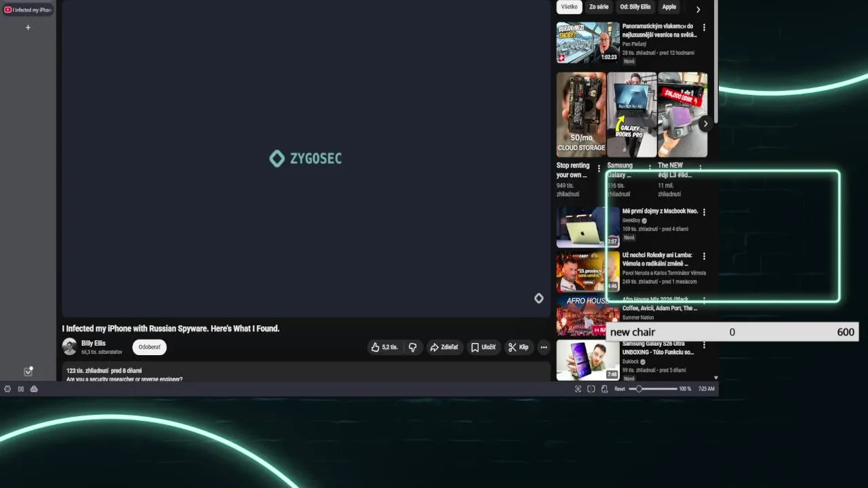
Task: Open the DJI $16,000 lidar short
Action: click(682, 115)
